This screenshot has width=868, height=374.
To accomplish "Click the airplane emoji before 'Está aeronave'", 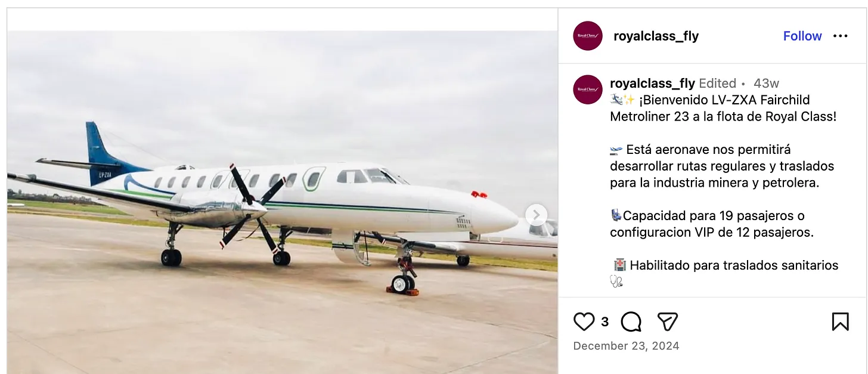I will (x=616, y=150).
